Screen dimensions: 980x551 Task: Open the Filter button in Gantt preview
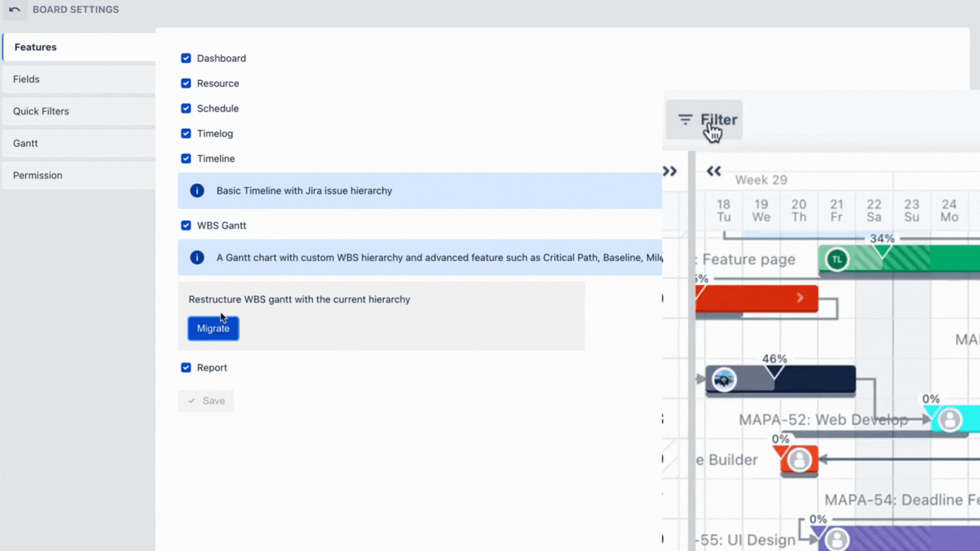click(x=704, y=120)
